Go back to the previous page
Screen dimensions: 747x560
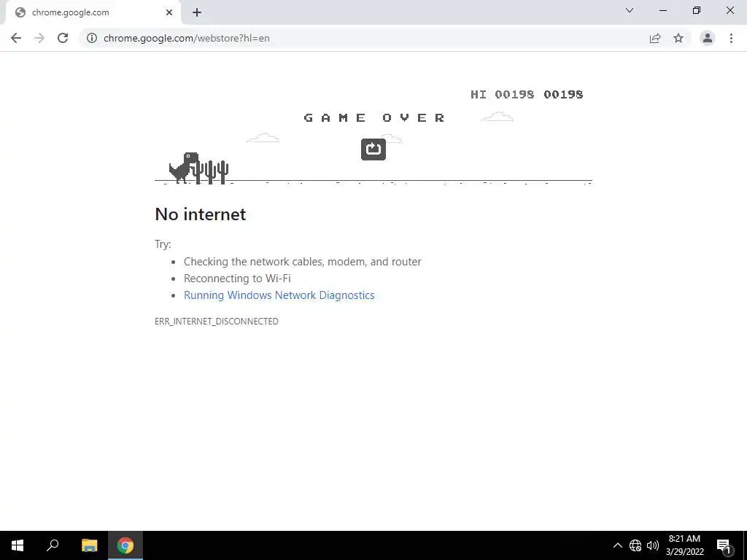point(16,38)
